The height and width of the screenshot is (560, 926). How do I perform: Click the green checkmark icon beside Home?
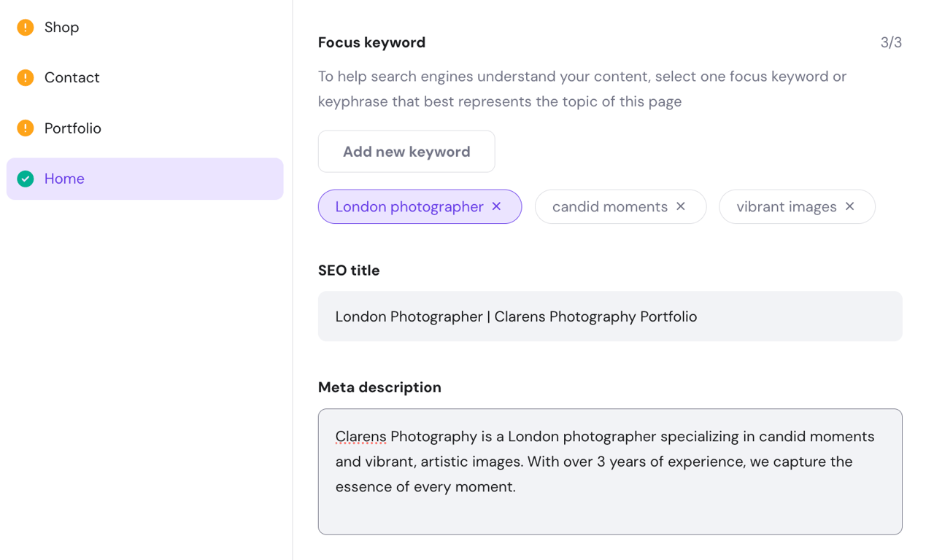pyautogui.click(x=24, y=178)
